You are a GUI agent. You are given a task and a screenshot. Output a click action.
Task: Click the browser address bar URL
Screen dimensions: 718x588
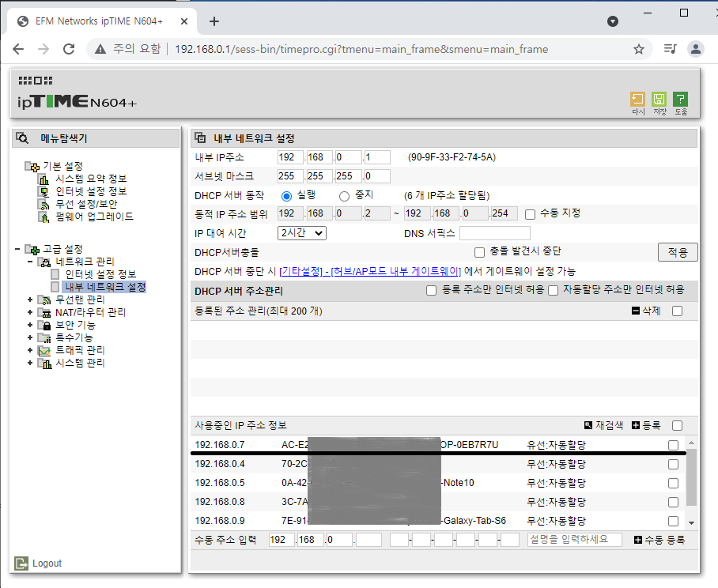click(361, 49)
